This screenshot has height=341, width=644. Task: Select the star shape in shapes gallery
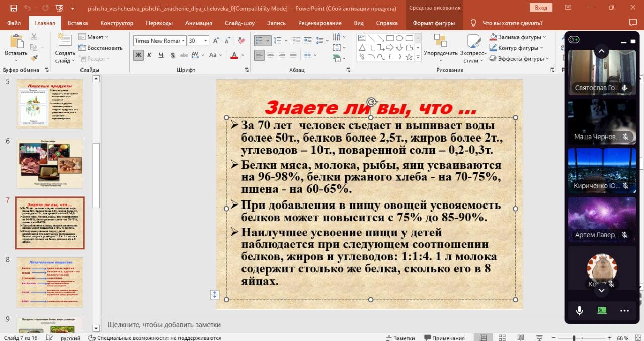[x=409, y=57]
